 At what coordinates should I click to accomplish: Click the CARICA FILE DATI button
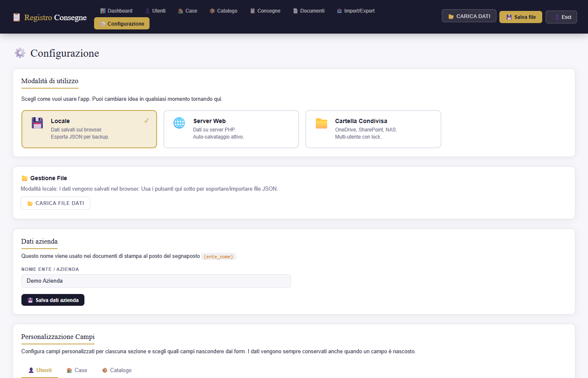55,203
